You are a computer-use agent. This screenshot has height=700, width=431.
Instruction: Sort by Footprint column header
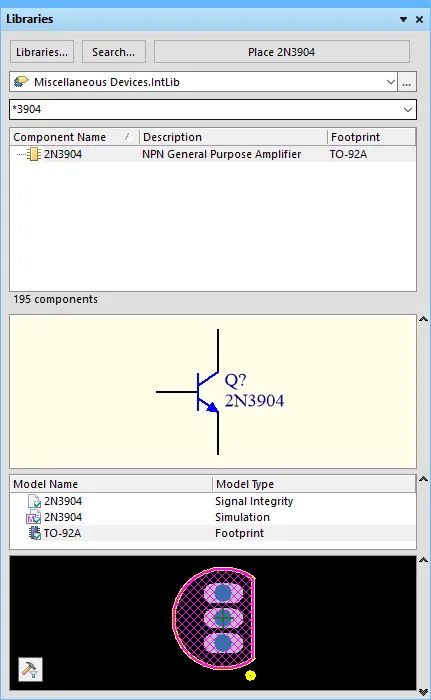371,137
